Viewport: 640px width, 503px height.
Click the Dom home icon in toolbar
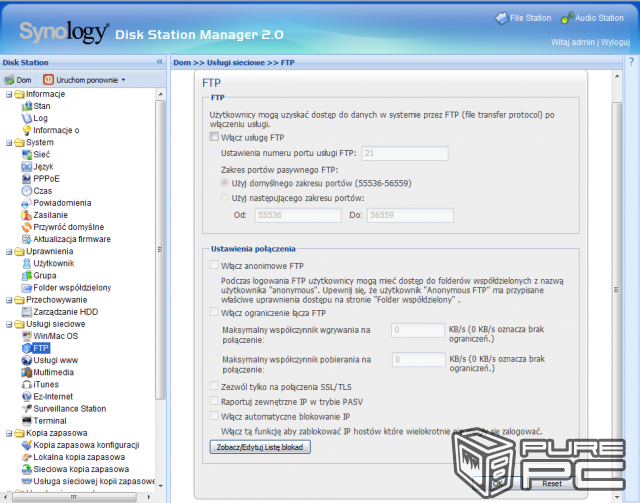tap(9, 80)
